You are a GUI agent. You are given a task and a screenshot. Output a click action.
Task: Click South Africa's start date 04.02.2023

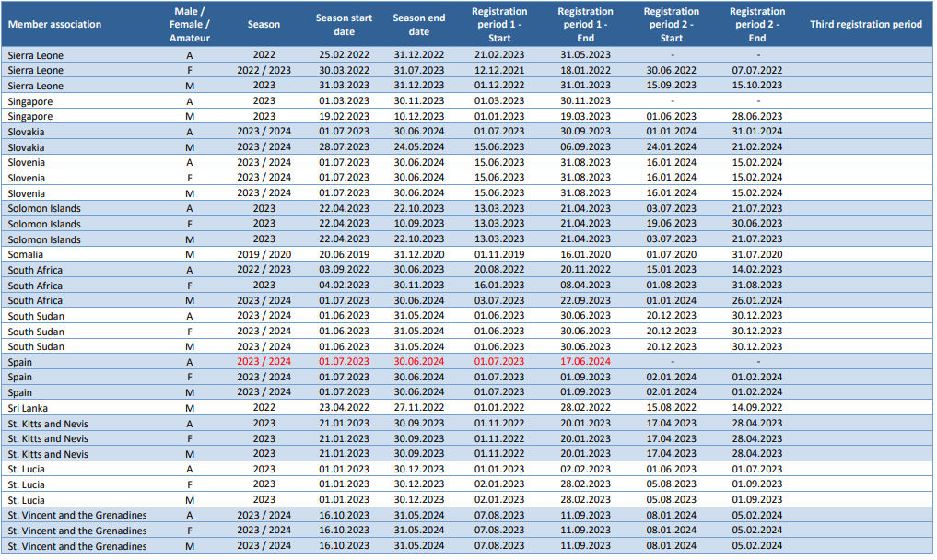pyautogui.click(x=345, y=286)
